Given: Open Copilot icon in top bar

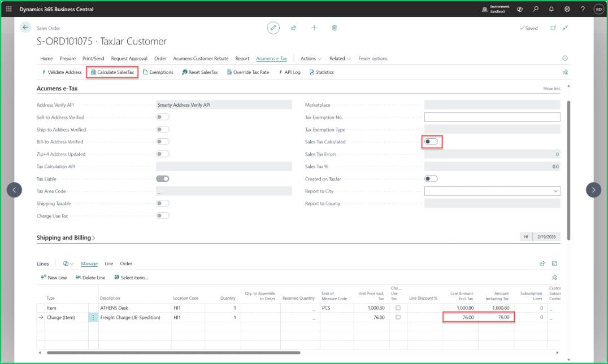Looking at the screenshot, I should pos(520,9).
